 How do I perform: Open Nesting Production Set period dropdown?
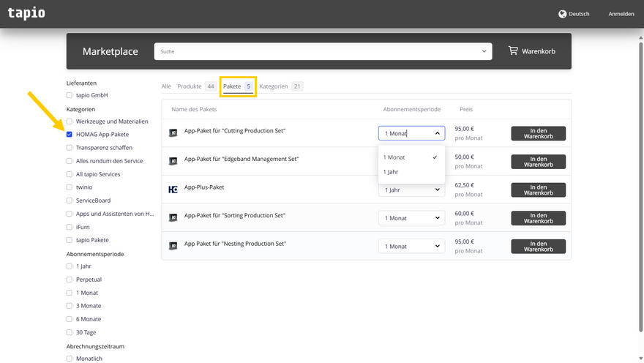tap(411, 247)
